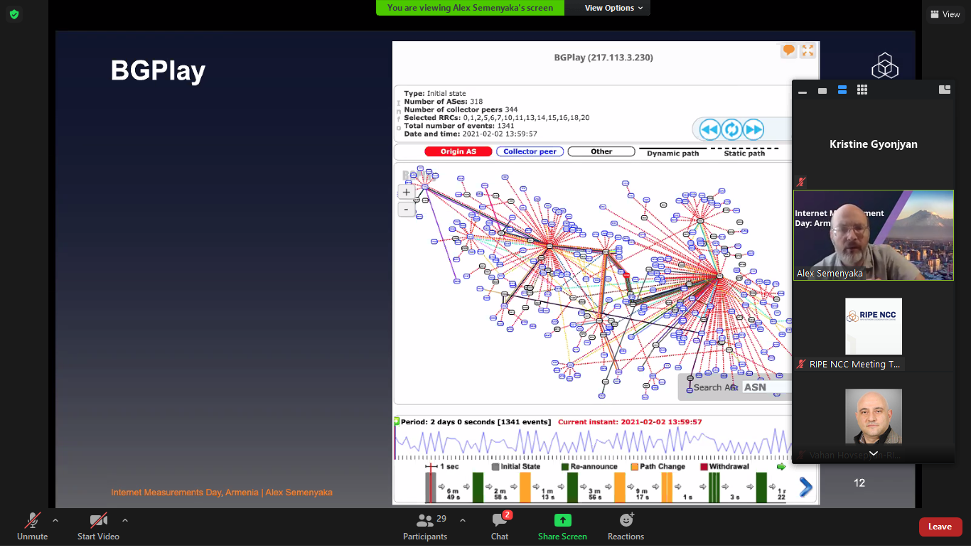Show more participants down chevron
The width and height of the screenshot is (971, 560).
click(x=874, y=453)
